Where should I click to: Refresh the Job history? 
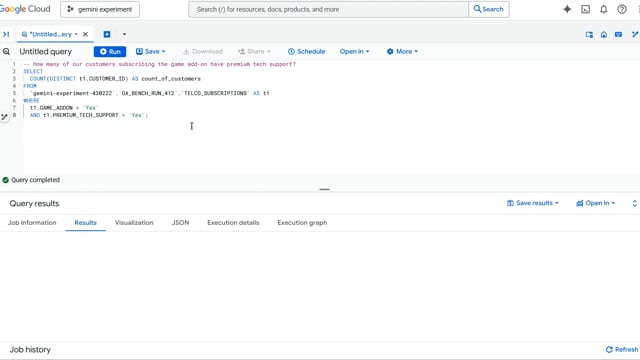622,349
